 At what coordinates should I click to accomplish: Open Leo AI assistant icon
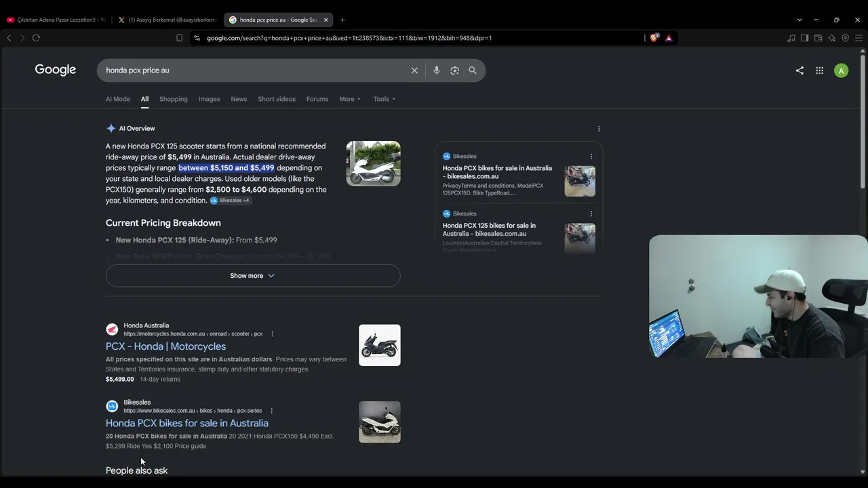(x=831, y=38)
